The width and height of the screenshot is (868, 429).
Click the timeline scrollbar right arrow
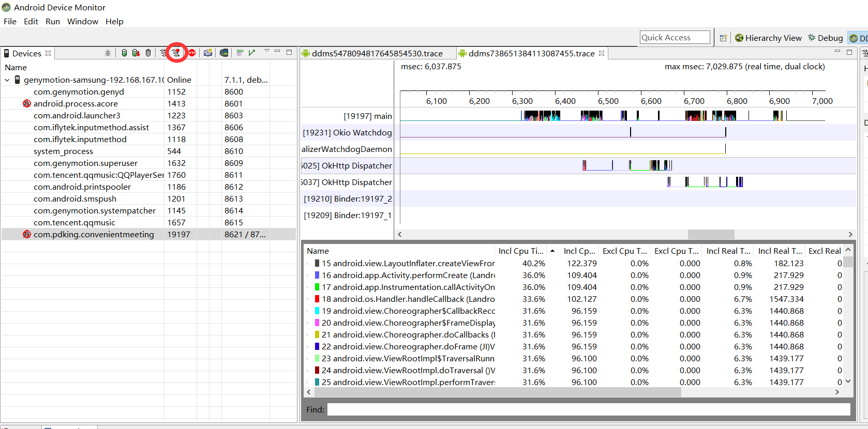pyautogui.click(x=850, y=234)
